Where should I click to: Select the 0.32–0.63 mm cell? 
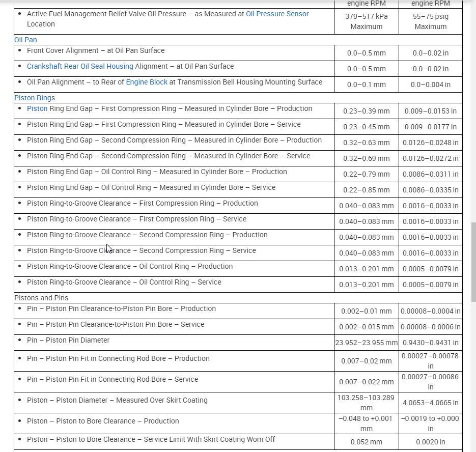pos(367,143)
